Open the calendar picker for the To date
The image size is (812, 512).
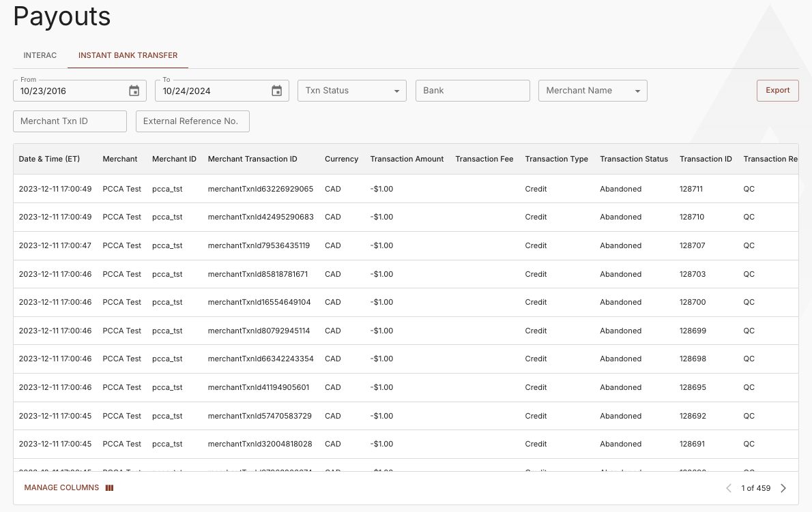coord(276,91)
